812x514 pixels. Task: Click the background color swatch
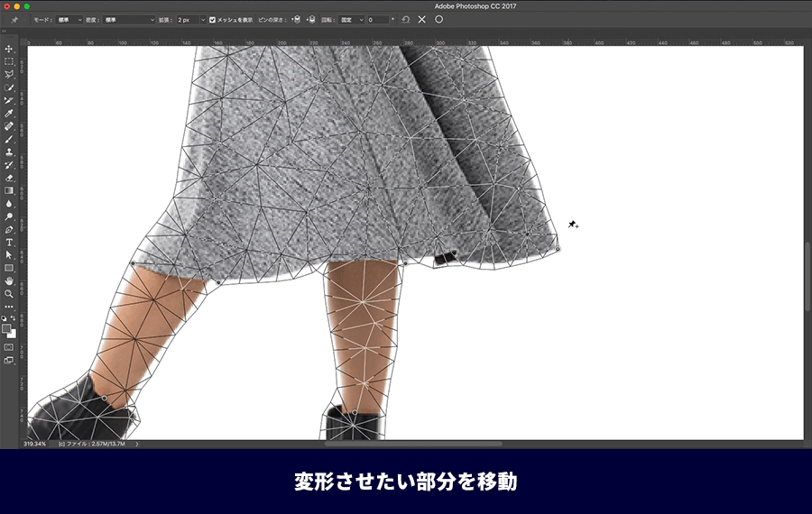tap(12, 335)
